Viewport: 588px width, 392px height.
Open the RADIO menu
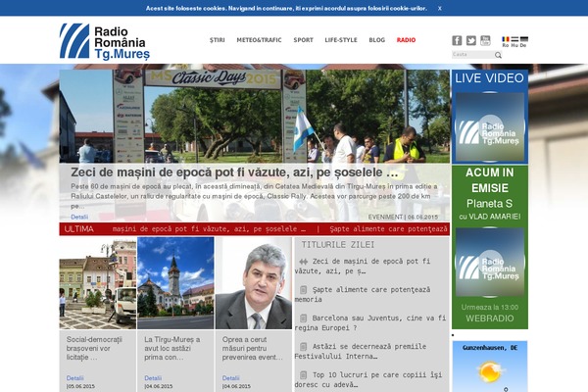tap(406, 40)
